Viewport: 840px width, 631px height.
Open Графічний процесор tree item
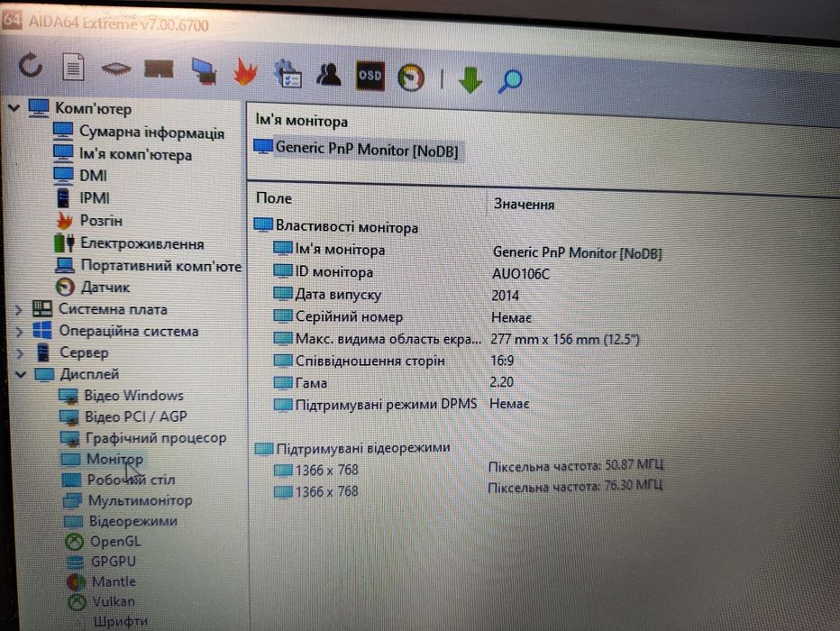[x=156, y=437]
